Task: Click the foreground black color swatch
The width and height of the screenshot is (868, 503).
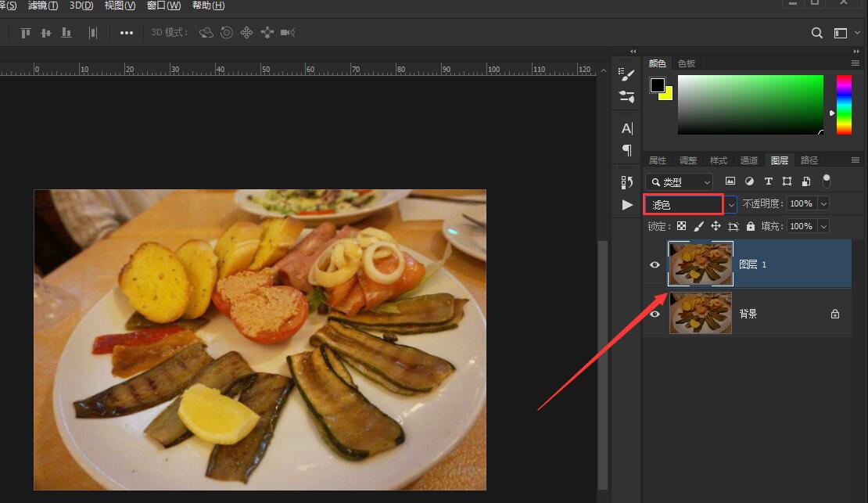Action: point(658,84)
